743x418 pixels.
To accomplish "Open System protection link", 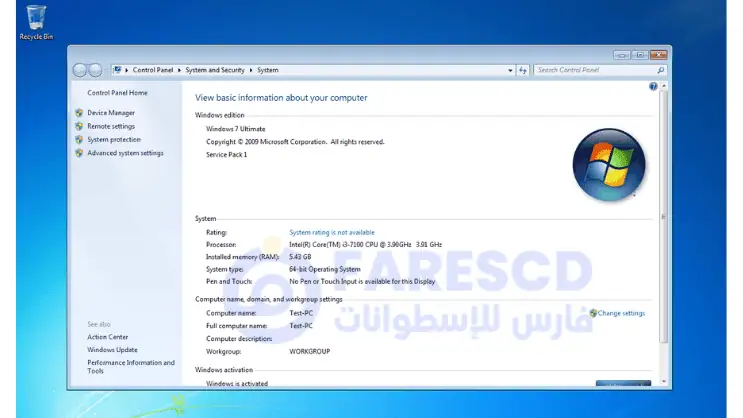I will pos(114,139).
